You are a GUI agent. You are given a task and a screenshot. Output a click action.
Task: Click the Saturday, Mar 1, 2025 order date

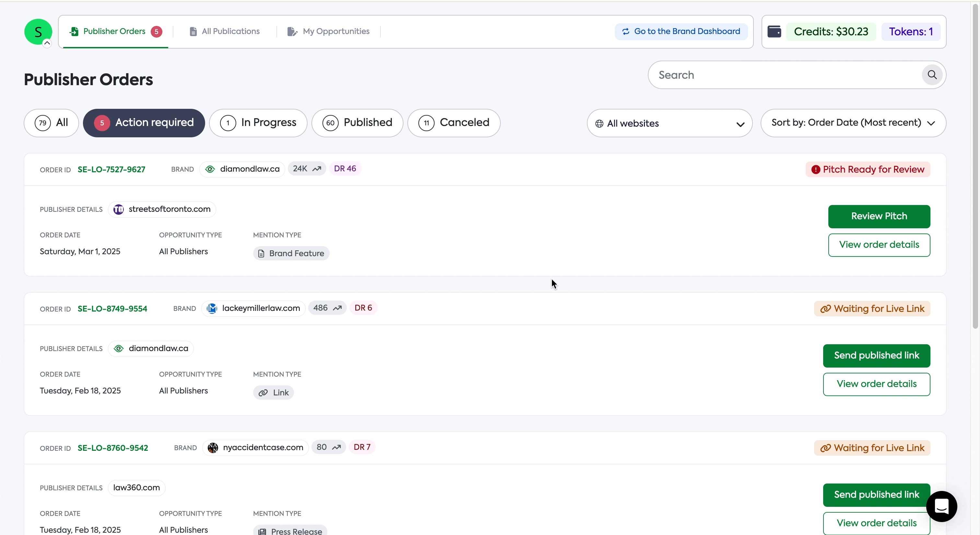click(80, 251)
